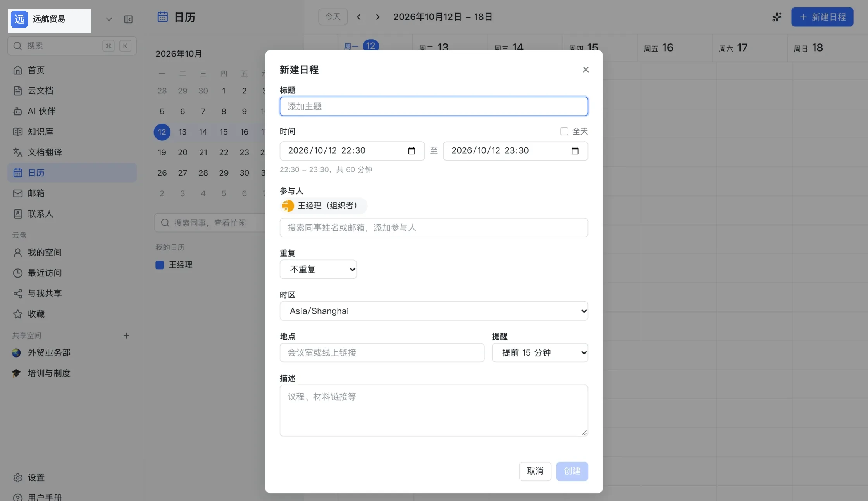Image resolution: width=868 pixels, height=501 pixels.
Task: Open the start time calendar picker icon
Action: coord(412,151)
